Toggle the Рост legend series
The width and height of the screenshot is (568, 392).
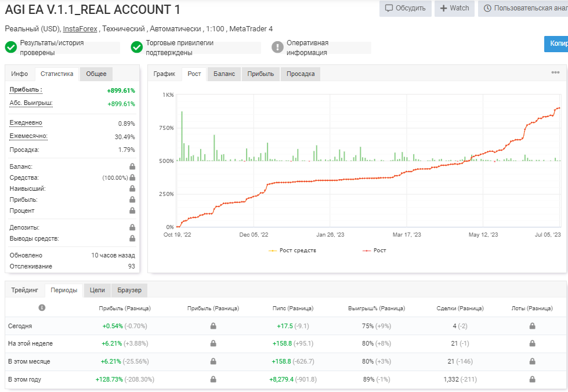[x=374, y=251]
